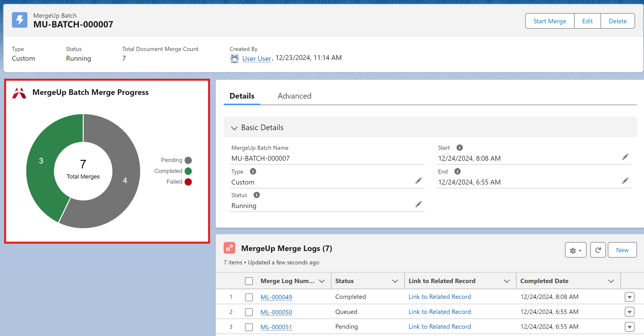Click the info icon next to Start

[459, 148]
